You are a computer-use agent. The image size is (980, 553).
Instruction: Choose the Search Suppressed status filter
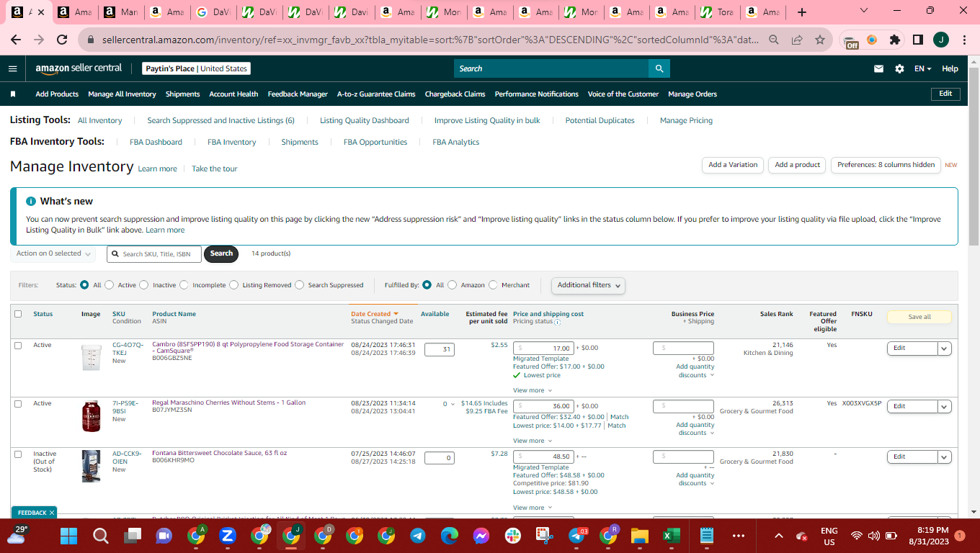(299, 285)
